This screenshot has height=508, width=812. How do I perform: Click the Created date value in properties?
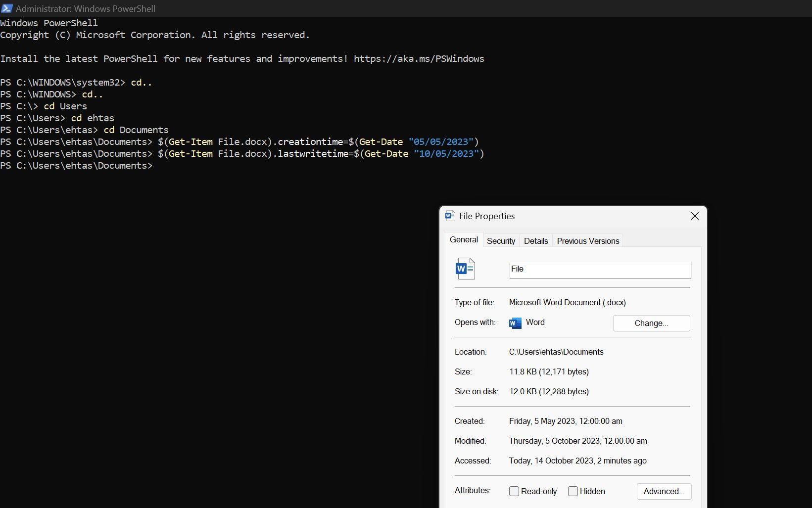[566, 421]
